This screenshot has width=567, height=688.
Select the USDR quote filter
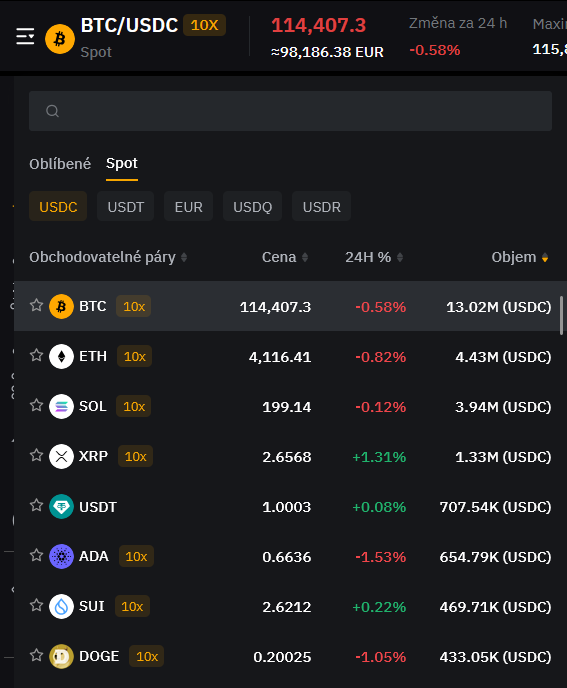[x=321, y=206]
